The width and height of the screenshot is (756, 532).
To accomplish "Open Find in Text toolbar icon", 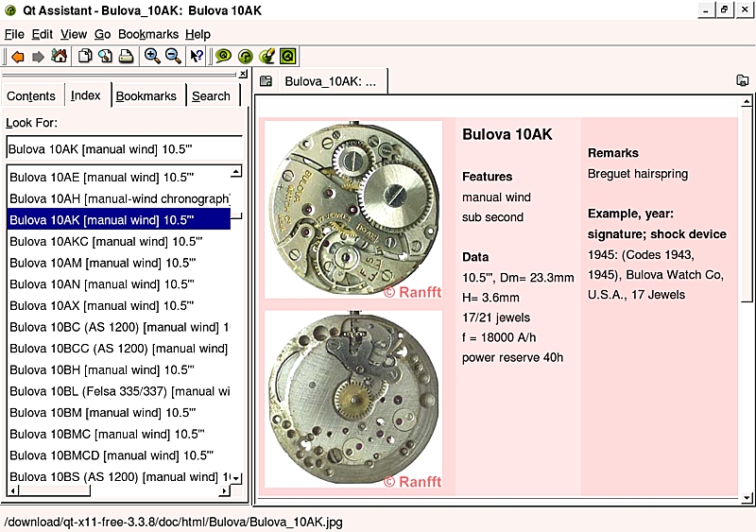I will tap(106, 57).
